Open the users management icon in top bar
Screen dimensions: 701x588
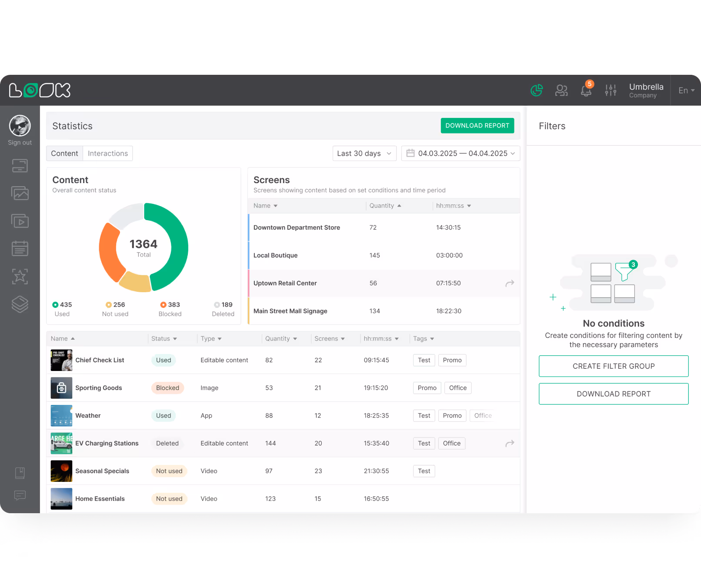point(561,90)
